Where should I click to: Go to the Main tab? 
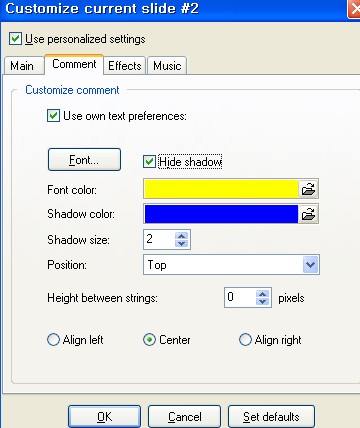tap(22, 65)
